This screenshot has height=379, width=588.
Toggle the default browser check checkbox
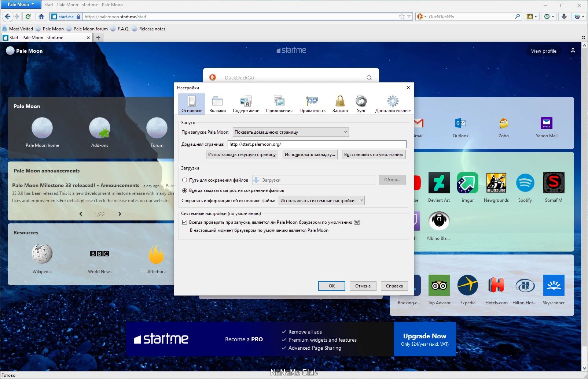(185, 222)
